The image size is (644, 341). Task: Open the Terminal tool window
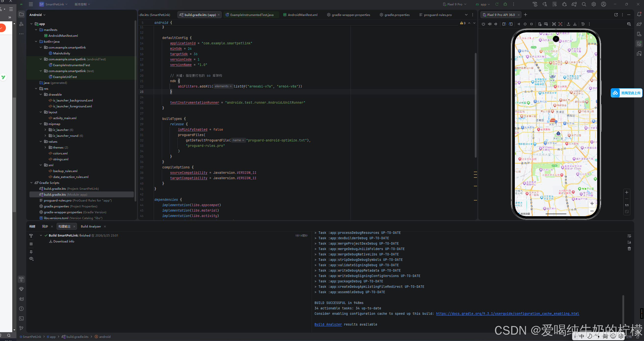click(x=22, y=318)
